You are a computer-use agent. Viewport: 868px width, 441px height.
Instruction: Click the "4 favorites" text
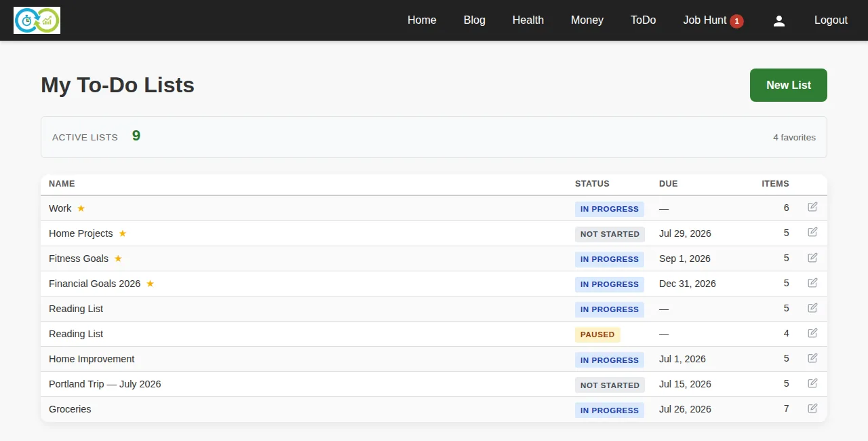tap(794, 137)
